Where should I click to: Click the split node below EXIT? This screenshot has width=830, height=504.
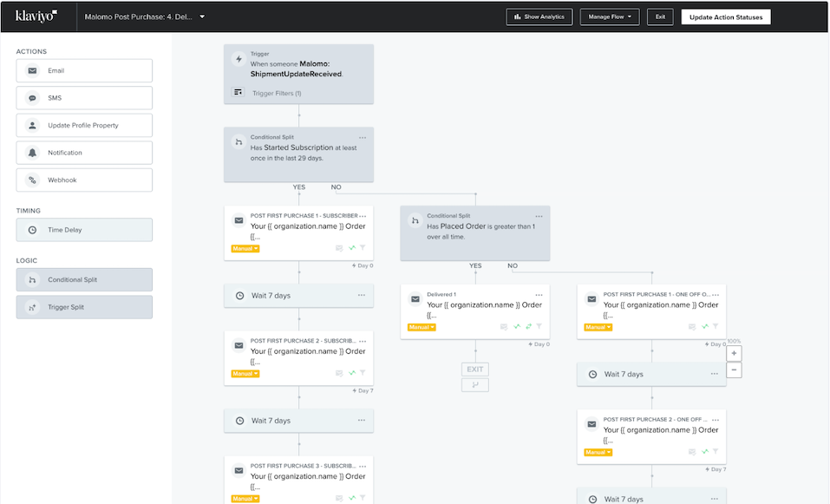click(x=474, y=385)
